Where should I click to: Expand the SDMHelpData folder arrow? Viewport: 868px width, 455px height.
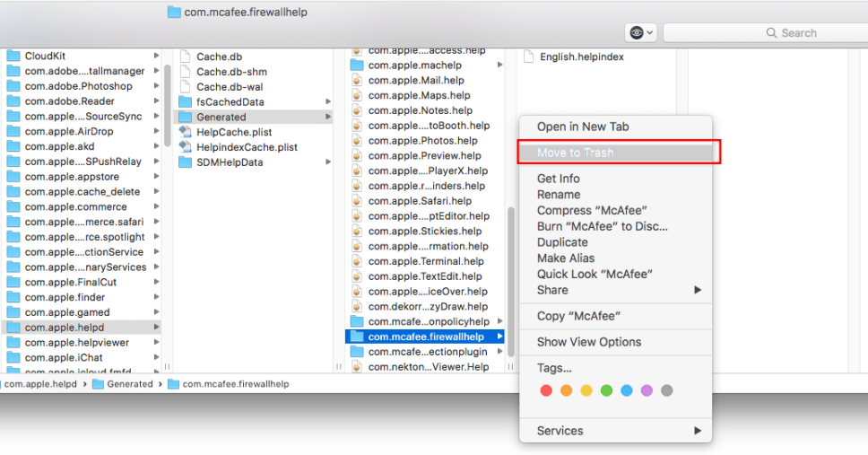tap(328, 162)
